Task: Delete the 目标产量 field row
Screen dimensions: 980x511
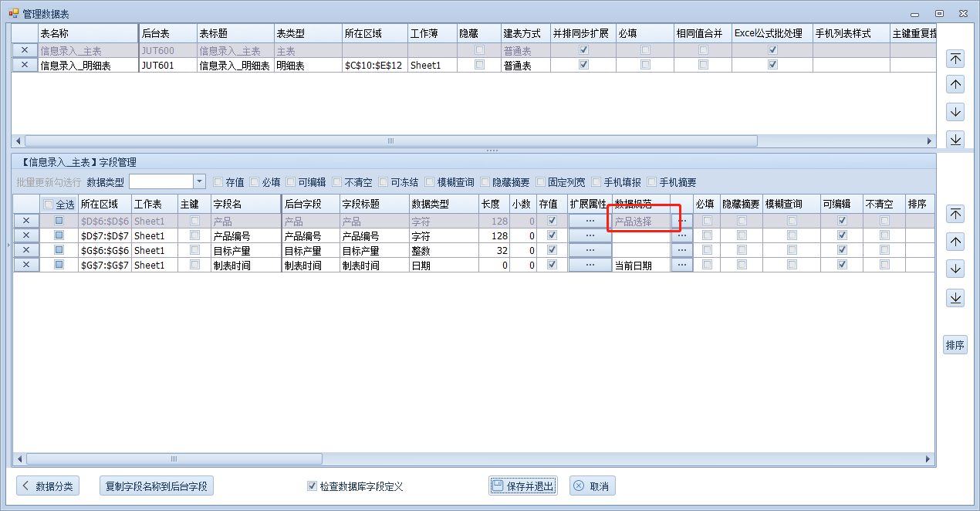Action: tap(26, 250)
